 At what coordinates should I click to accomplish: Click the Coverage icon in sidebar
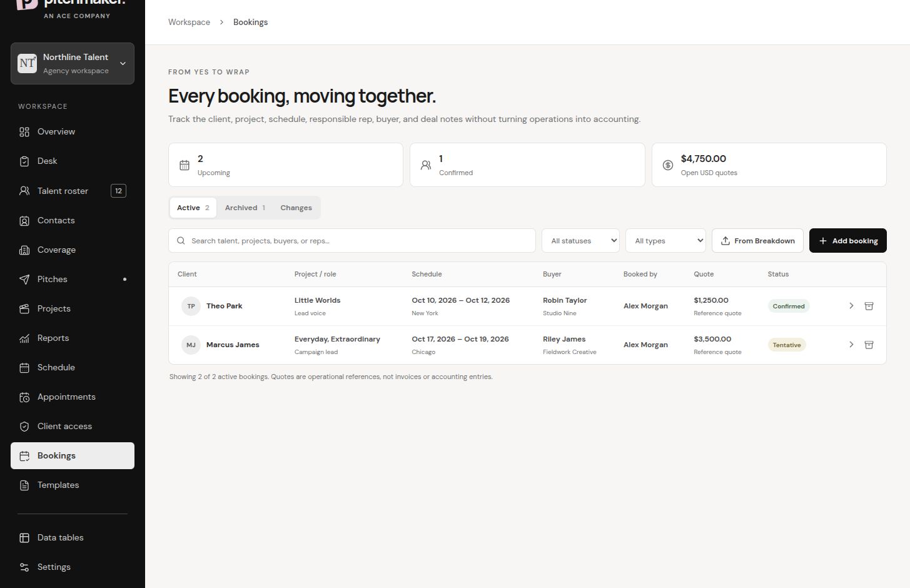24,250
